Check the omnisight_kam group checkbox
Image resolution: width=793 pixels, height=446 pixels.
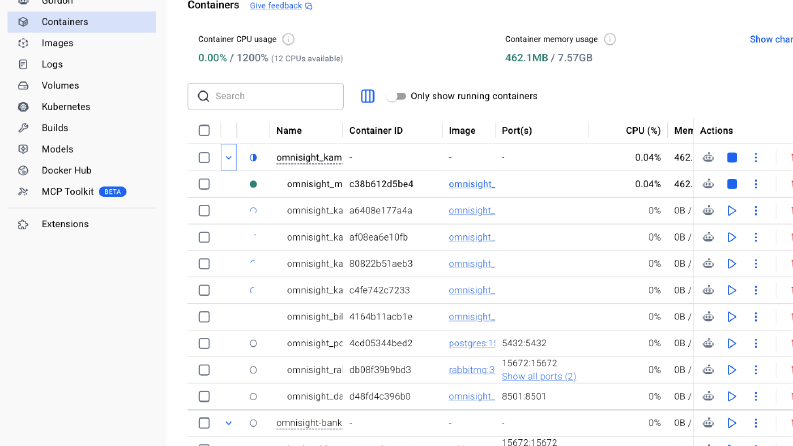click(204, 158)
